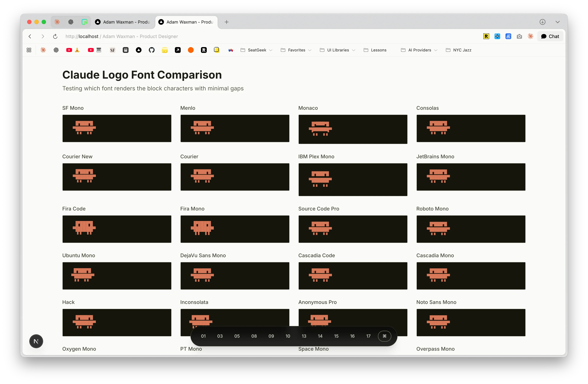Expand the Favorites bookmarks folder

tap(296, 50)
